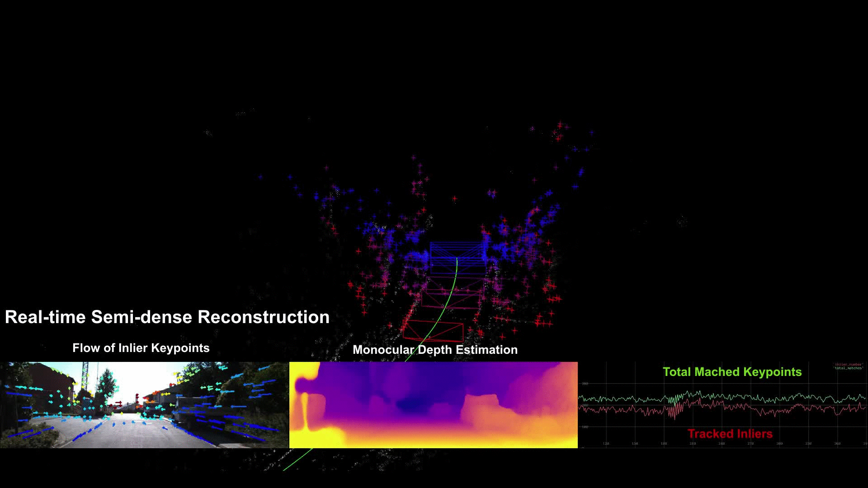Click the isolated red cross marker at center
Image resolution: width=868 pixels, height=488 pixels.
pos(454,198)
